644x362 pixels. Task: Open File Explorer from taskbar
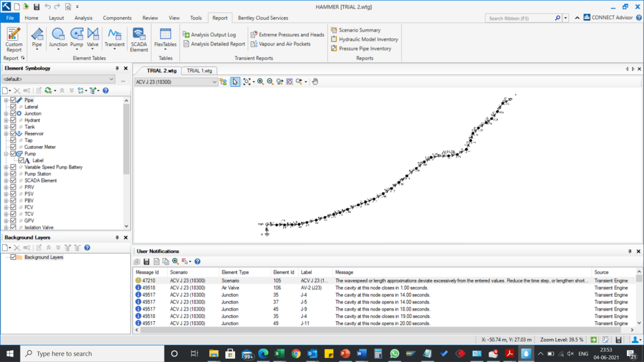[x=213, y=353]
